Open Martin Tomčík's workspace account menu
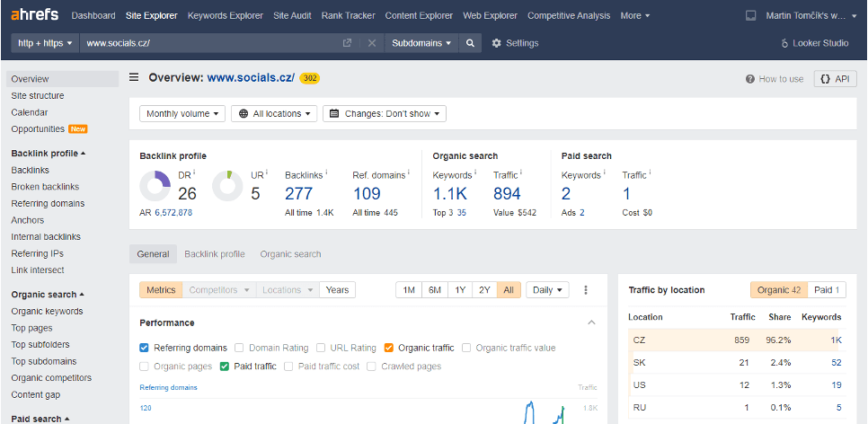 (811, 15)
